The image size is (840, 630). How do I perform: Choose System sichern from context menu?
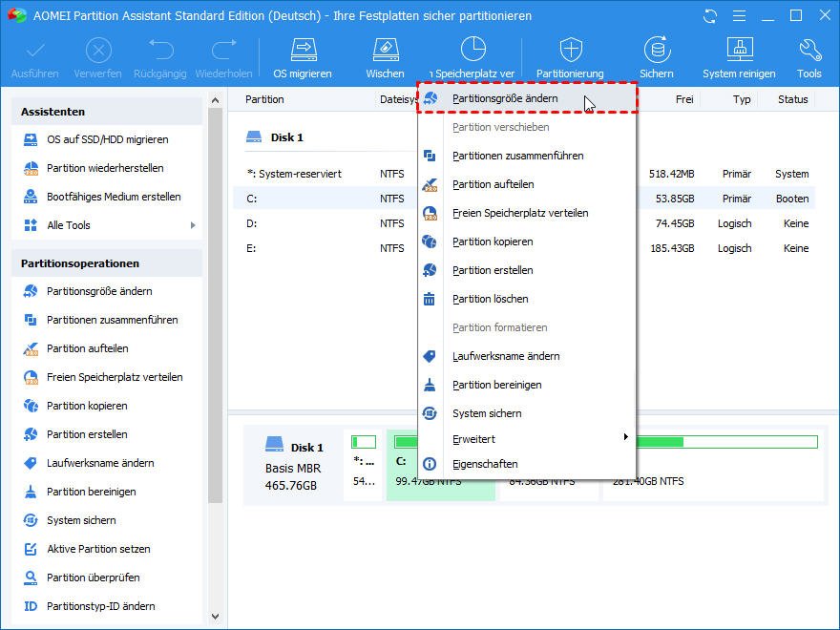tap(527, 413)
